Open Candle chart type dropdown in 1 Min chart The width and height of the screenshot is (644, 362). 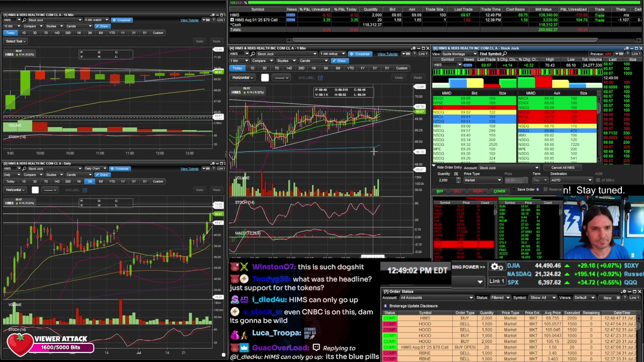[314, 61]
